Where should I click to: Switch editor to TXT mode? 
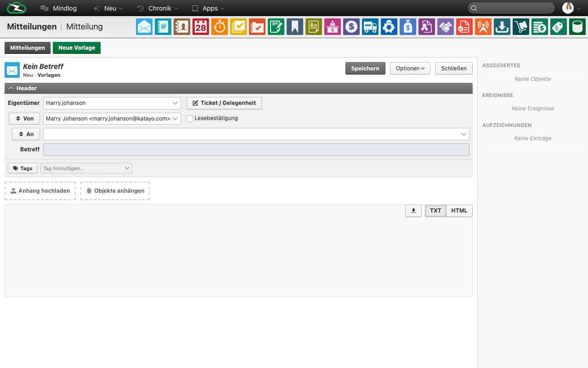pyautogui.click(x=435, y=211)
